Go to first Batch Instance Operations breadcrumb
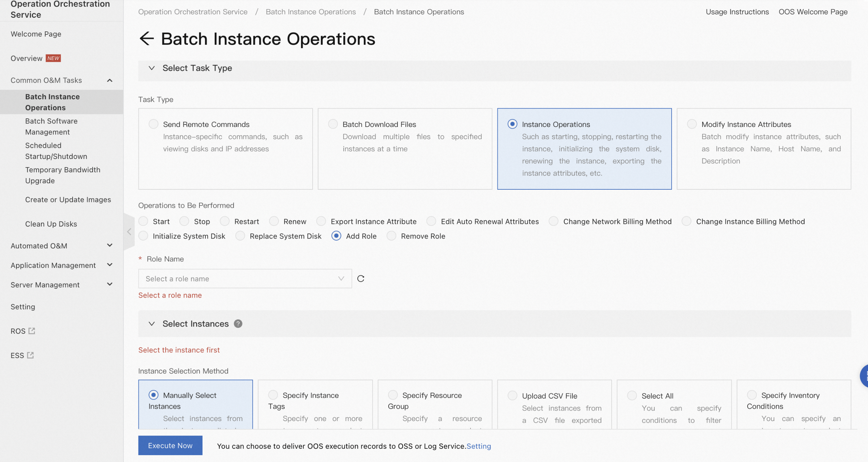 pos(311,12)
